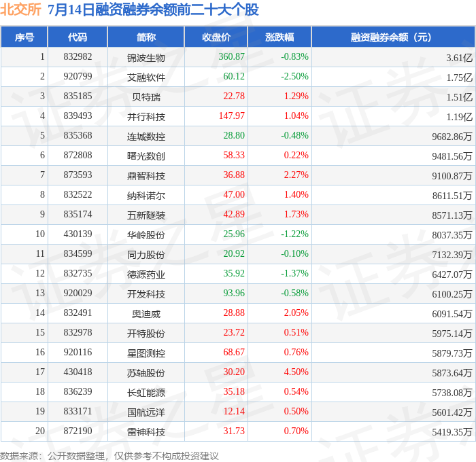Select the stock name 苏轴股份
This screenshot has height=462, width=476.
point(146,373)
